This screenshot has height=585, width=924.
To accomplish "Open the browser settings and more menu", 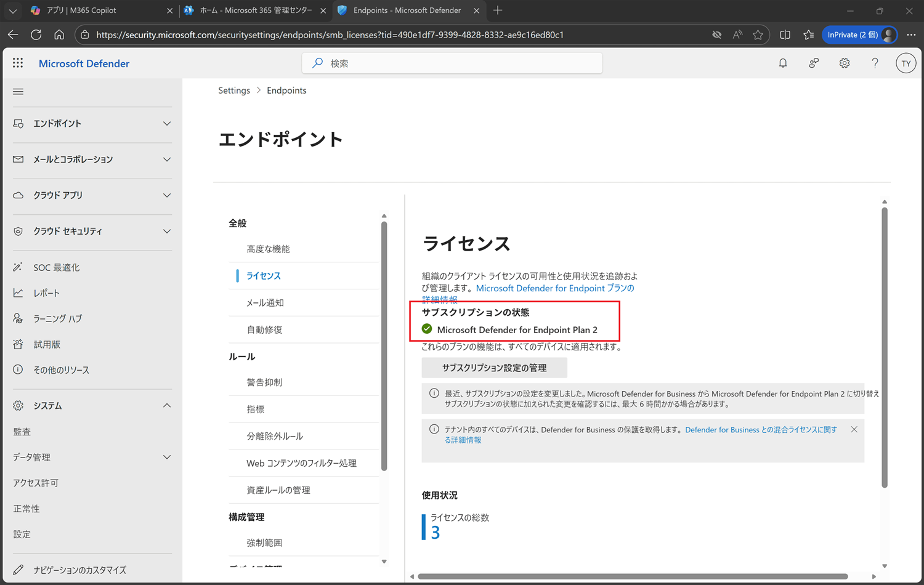I will click(x=911, y=34).
